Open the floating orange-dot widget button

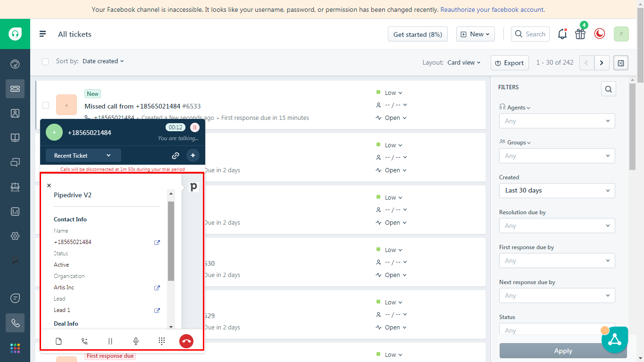tap(615, 340)
